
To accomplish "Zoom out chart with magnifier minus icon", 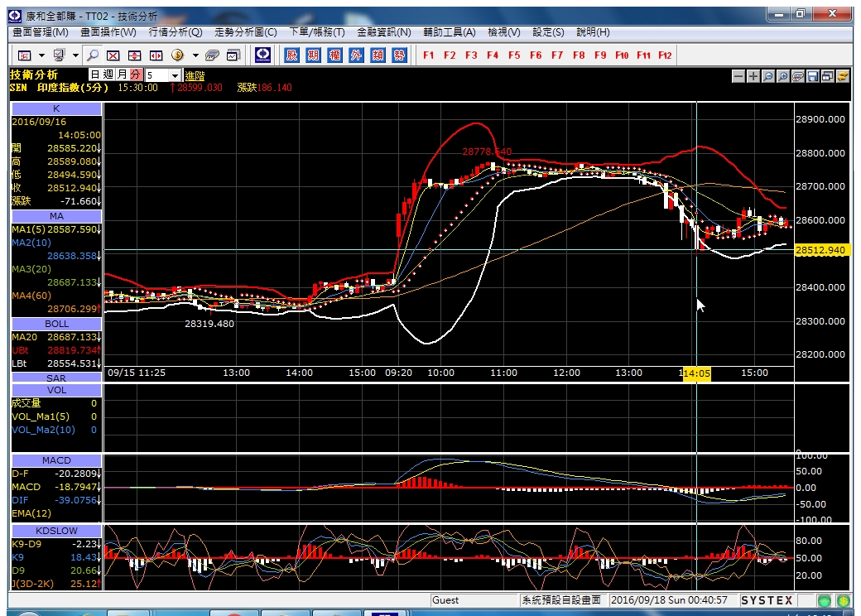I will [768, 76].
